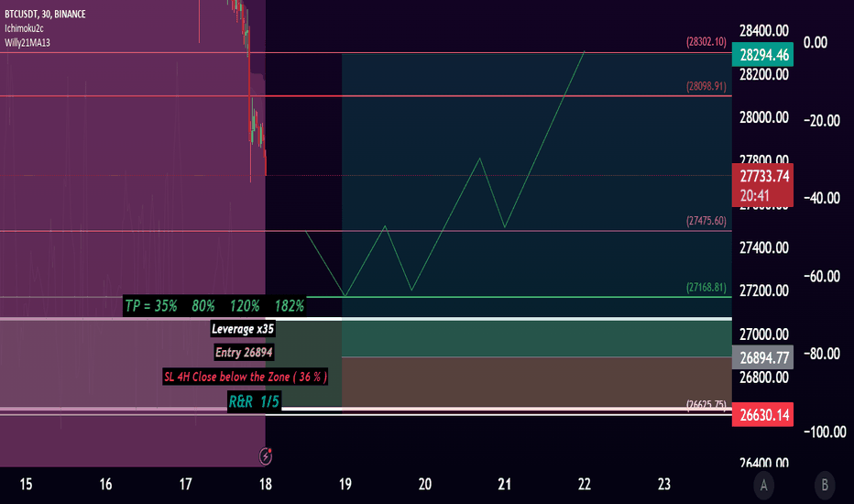Image resolution: width=854 pixels, height=504 pixels.
Task: Select the SL 4H Close below the Zone note
Action: coord(245,377)
